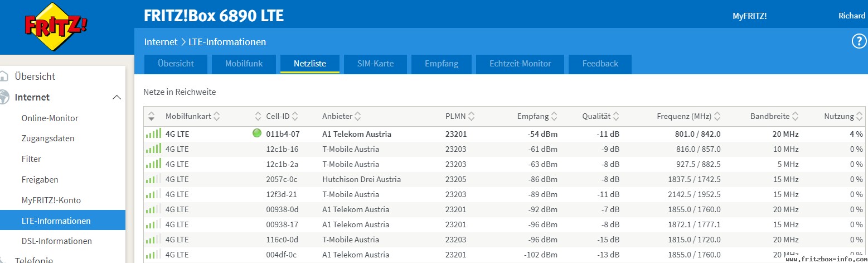Click PLMN 23205 cell
Screen dimensions: 868x263
click(456, 179)
